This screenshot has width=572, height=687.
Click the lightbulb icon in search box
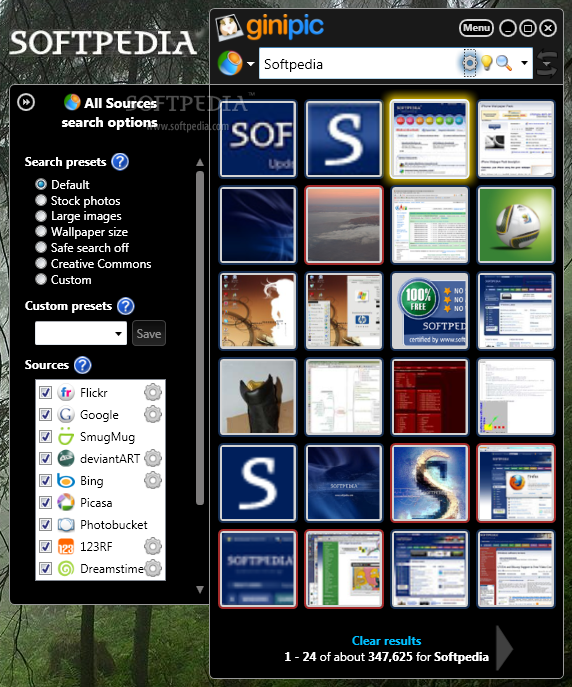point(487,63)
